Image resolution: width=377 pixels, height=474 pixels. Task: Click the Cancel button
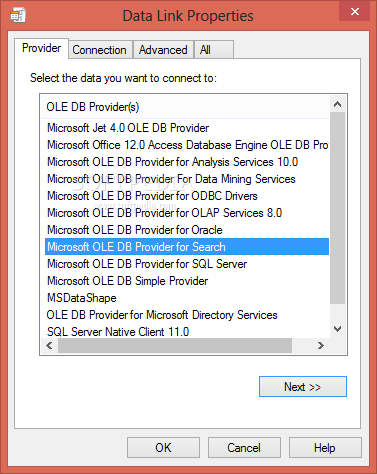244,448
